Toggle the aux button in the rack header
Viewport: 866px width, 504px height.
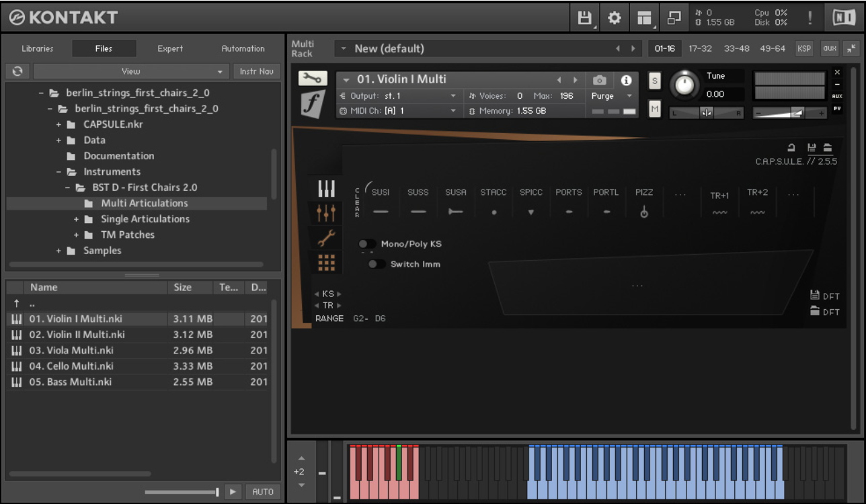point(830,48)
